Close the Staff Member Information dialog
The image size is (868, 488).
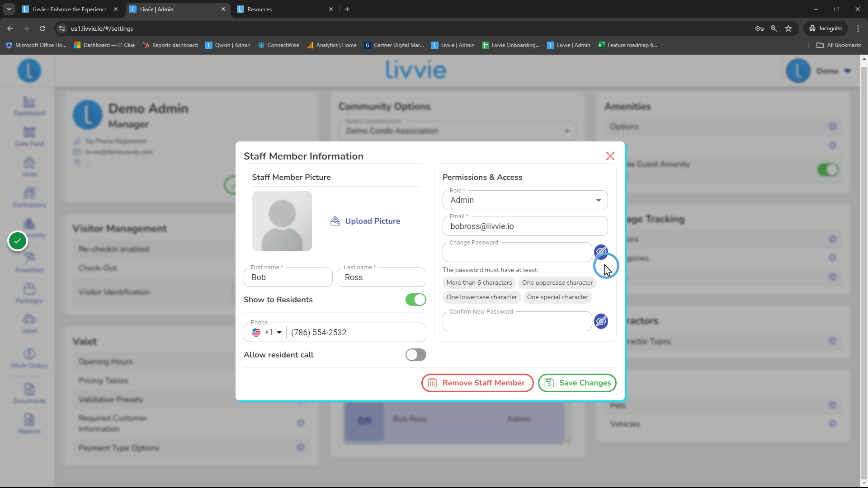610,156
